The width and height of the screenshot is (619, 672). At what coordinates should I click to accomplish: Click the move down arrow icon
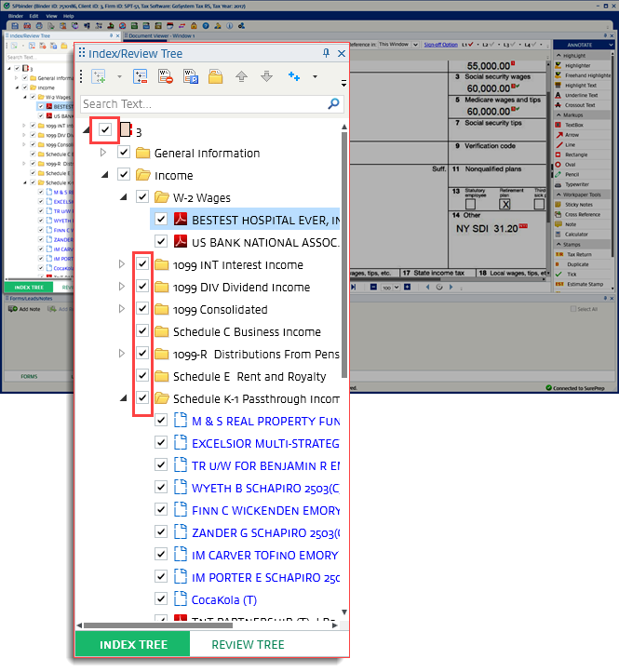(266, 77)
